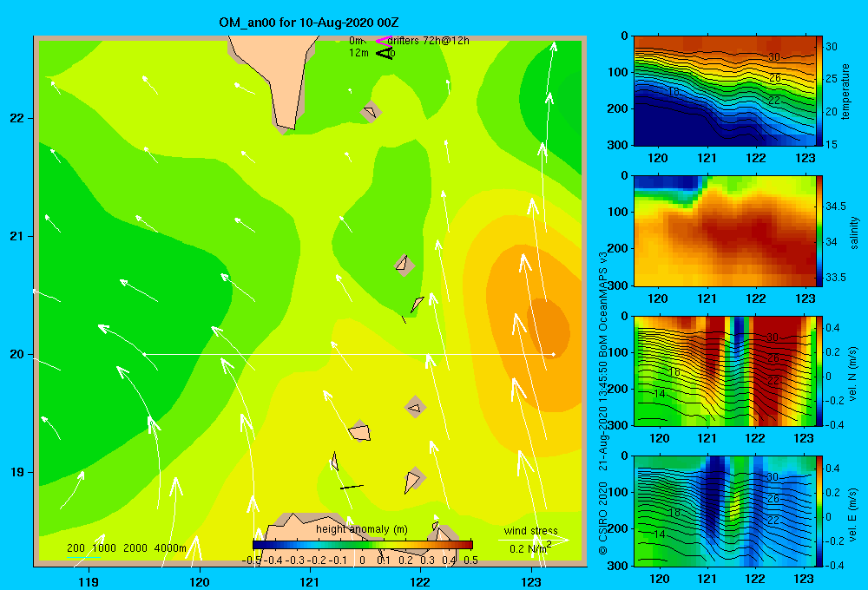Viewport: 868px width, 590px height.
Task: Click longitude label 121 under the main map
Action: click(x=310, y=581)
